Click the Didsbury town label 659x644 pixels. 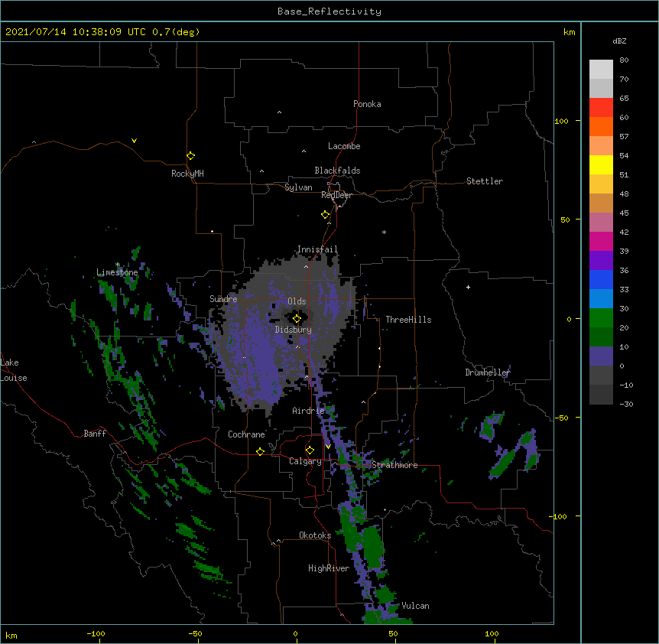tap(293, 330)
